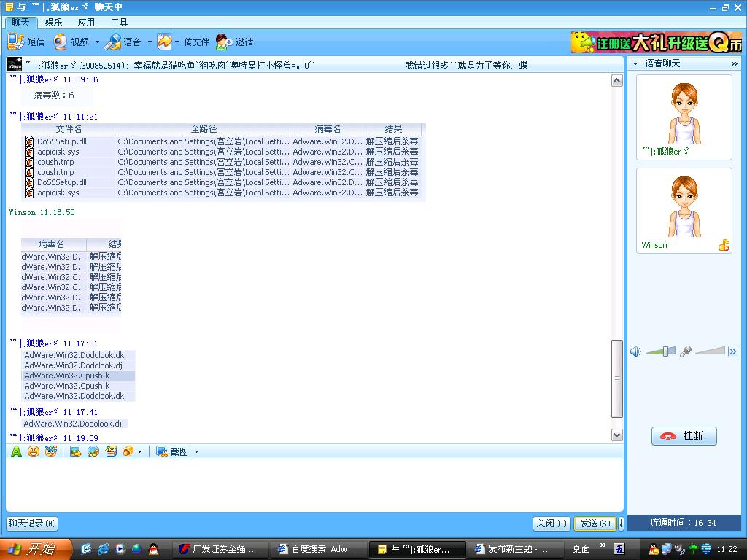
Task: Select the highlighted AdWare.Win32.Cpush.k line
Action: 79,376
